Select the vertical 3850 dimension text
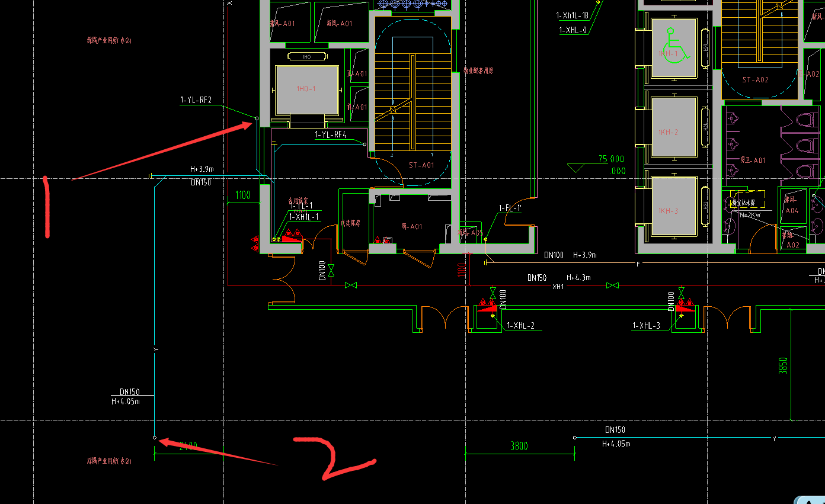825x504 pixels. click(783, 367)
